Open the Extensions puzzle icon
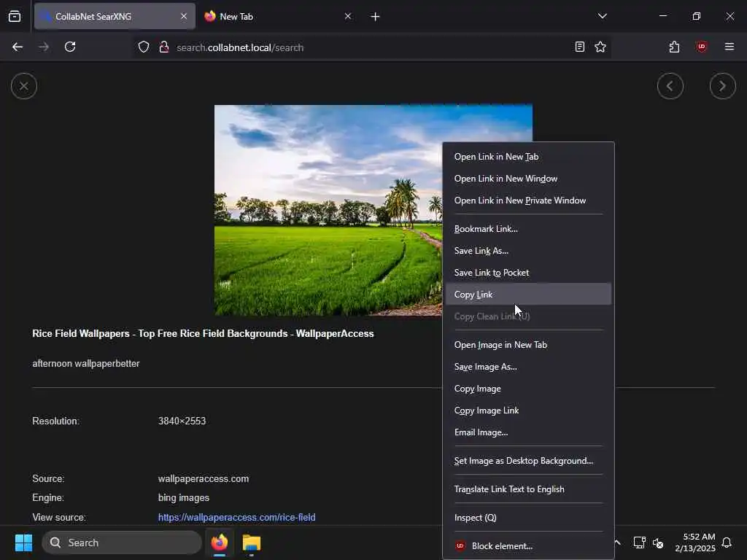 point(674,47)
